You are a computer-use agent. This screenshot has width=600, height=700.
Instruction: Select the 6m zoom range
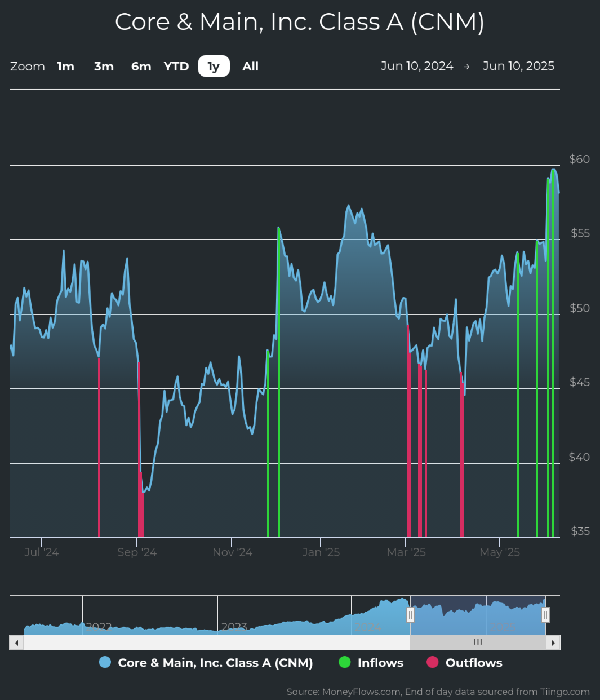pyautogui.click(x=141, y=67)
